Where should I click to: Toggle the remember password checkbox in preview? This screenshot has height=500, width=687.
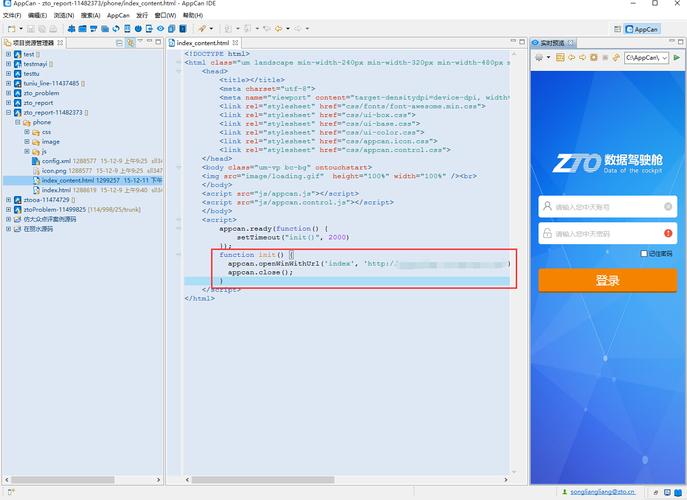point(644,253)
